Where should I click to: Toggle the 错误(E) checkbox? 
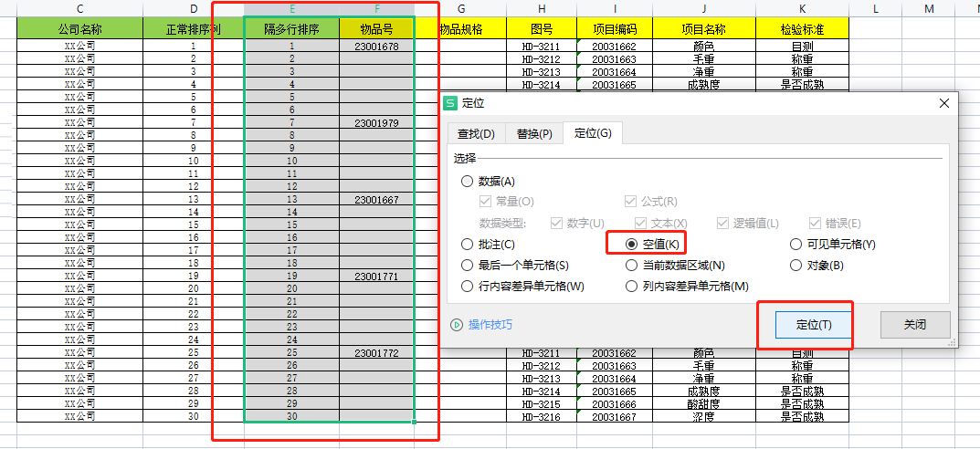click(x=815, y=223)
